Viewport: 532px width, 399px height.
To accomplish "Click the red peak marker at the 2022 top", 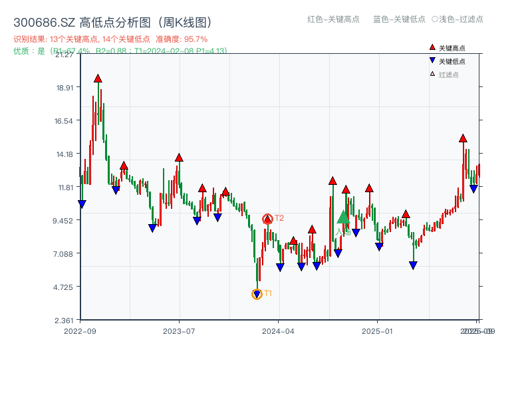I will [x=98, y=78].
